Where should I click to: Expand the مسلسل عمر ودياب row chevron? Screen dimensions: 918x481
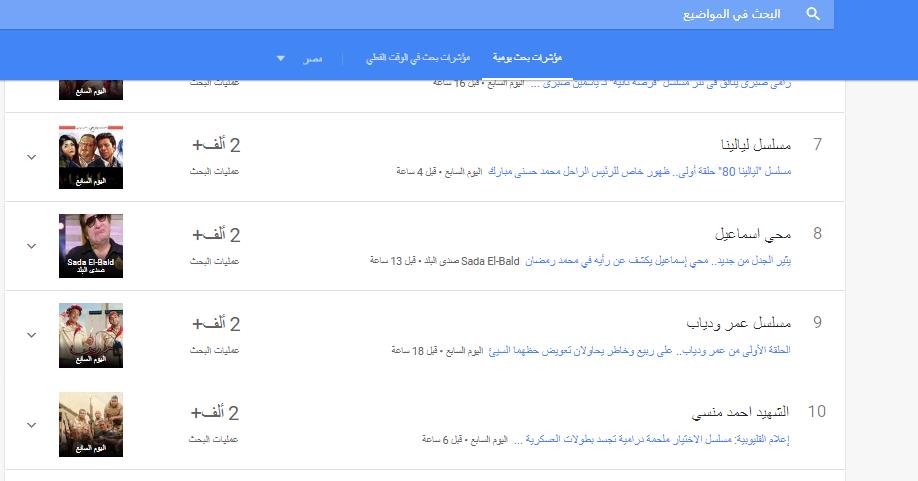tap(31, 335)
